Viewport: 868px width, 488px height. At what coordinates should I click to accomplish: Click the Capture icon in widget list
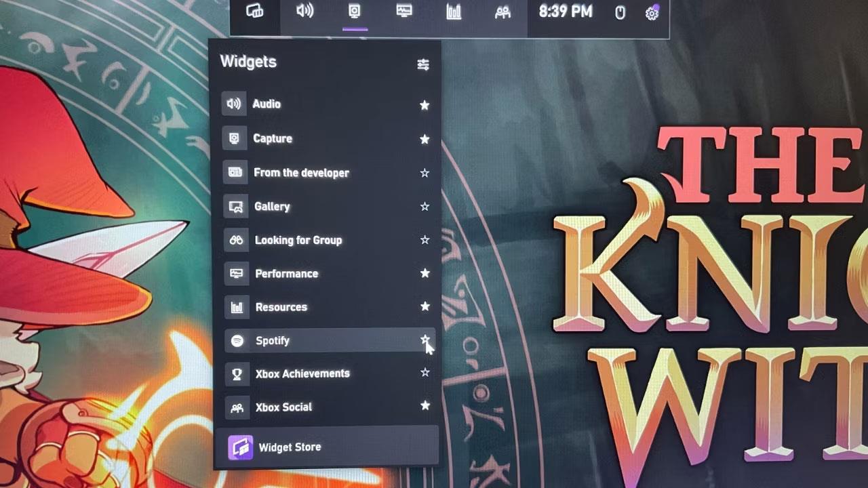(235, 138)
